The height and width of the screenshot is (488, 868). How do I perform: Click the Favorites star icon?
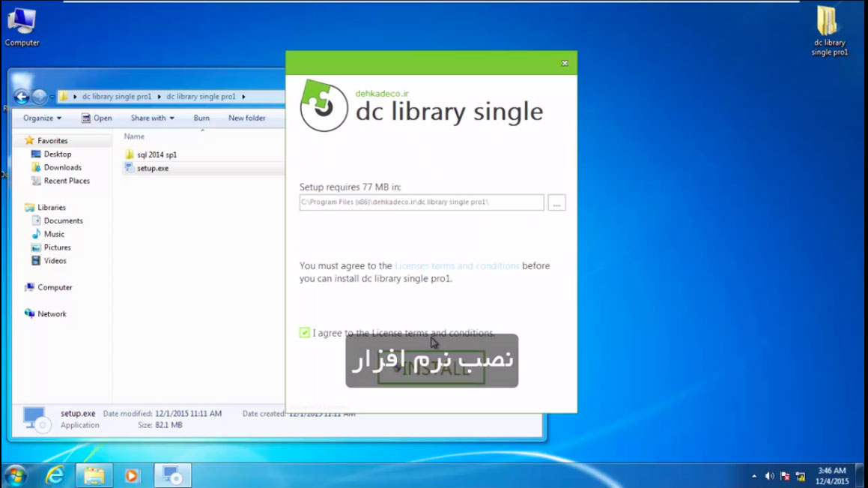point(29,141)
